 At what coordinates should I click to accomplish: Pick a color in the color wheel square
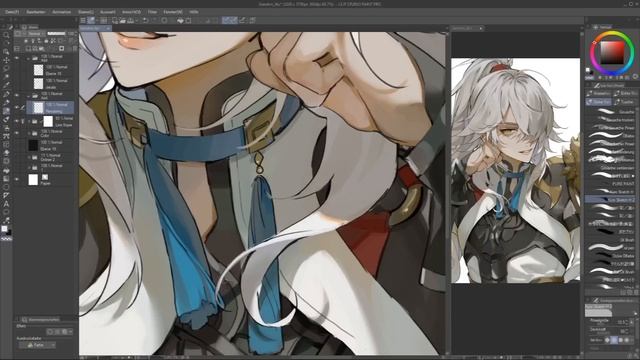click(612, 53)
